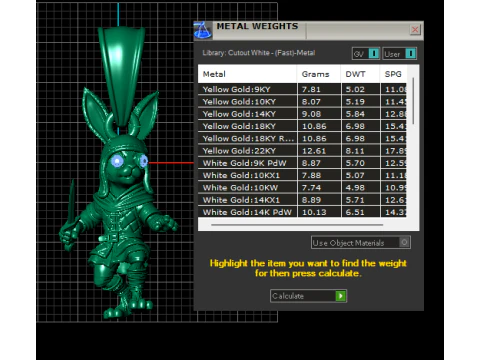Click the Library: Cutout White label

click(259, 53)
